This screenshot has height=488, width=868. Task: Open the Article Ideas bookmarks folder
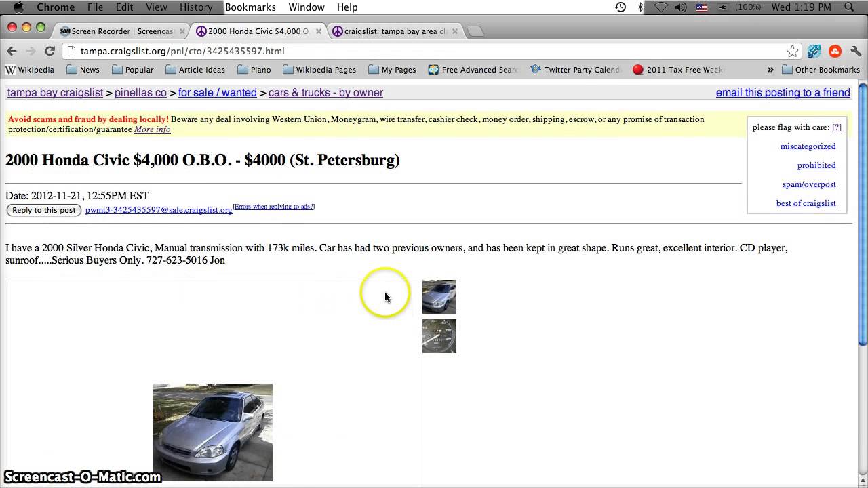[195, 70]
